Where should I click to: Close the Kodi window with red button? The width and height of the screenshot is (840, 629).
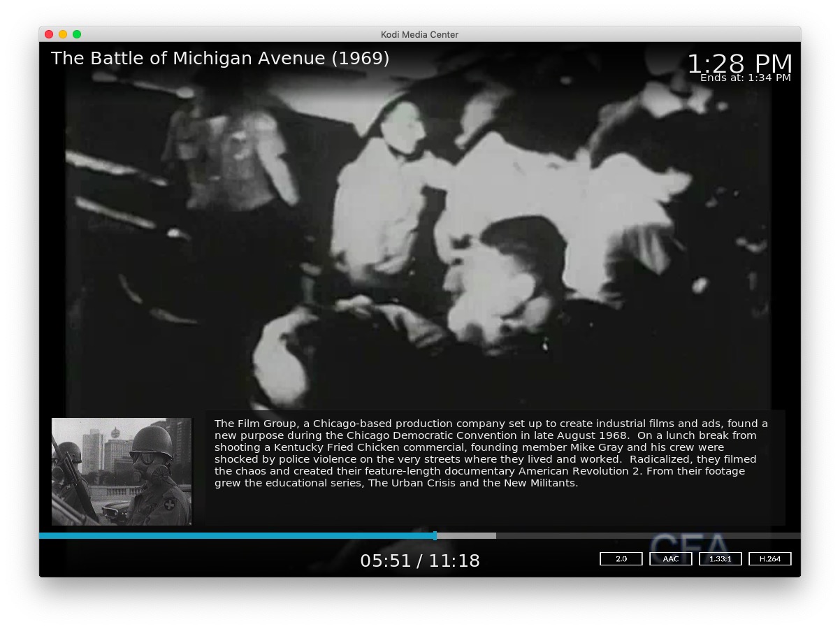[49, 34]
